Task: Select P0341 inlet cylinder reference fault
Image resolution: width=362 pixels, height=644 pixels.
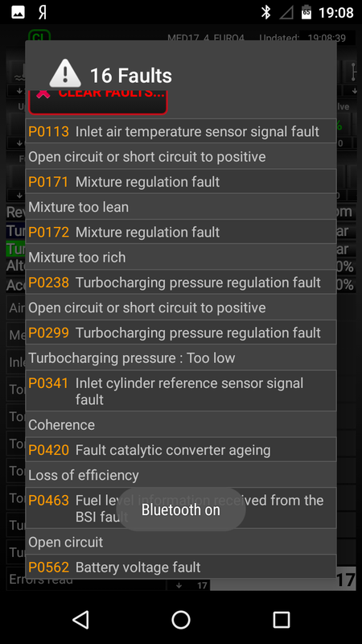Action: (x=180, y=390)
